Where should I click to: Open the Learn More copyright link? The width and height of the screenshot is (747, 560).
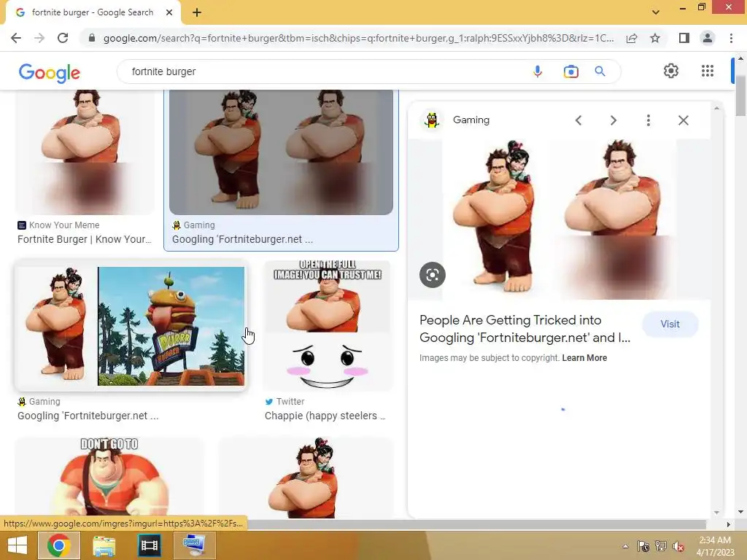click(x=584, y=358)
